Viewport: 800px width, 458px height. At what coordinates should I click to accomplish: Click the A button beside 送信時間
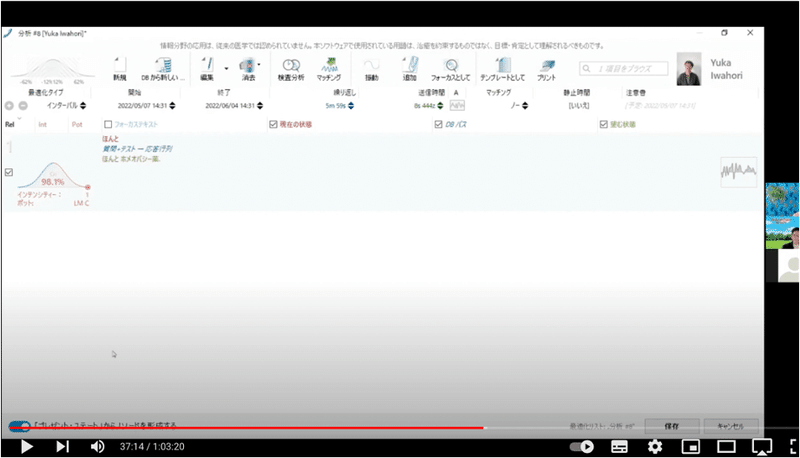[456, 92]
